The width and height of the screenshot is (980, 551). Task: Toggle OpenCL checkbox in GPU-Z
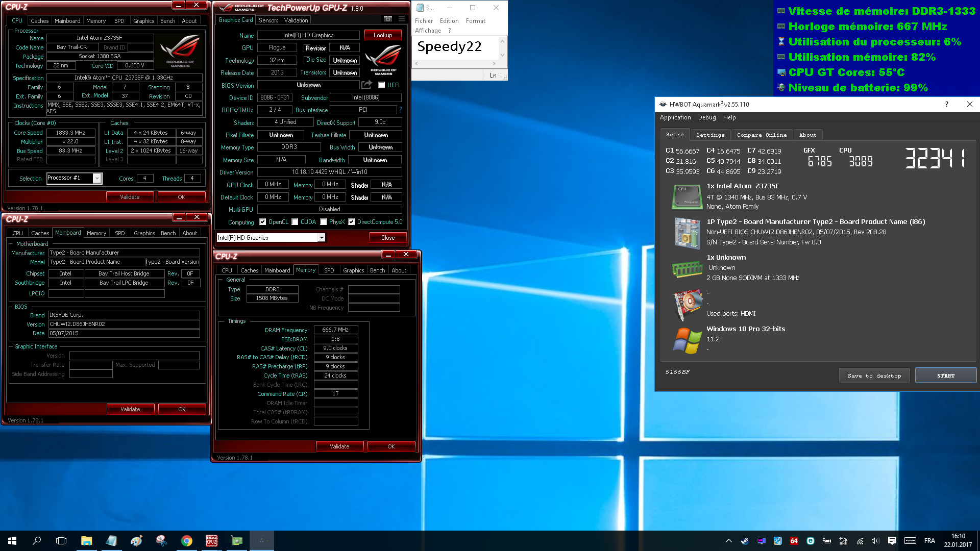click(x=262, y=222)
